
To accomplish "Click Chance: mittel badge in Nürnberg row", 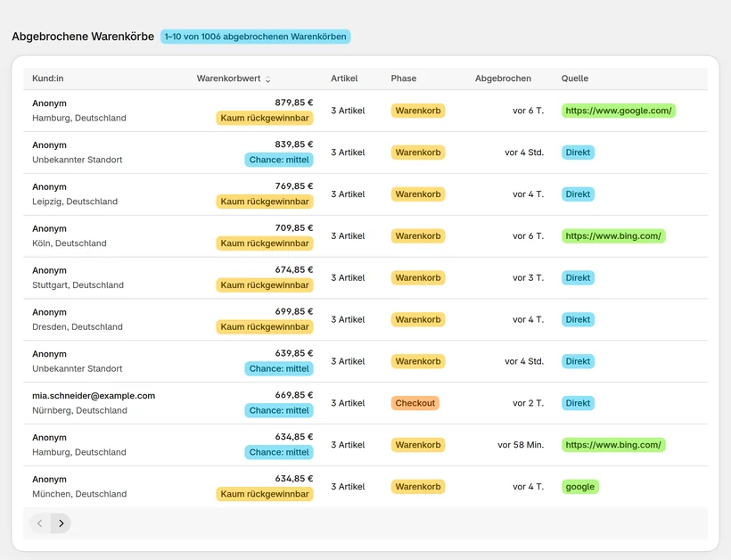I will tap(279, 410).
